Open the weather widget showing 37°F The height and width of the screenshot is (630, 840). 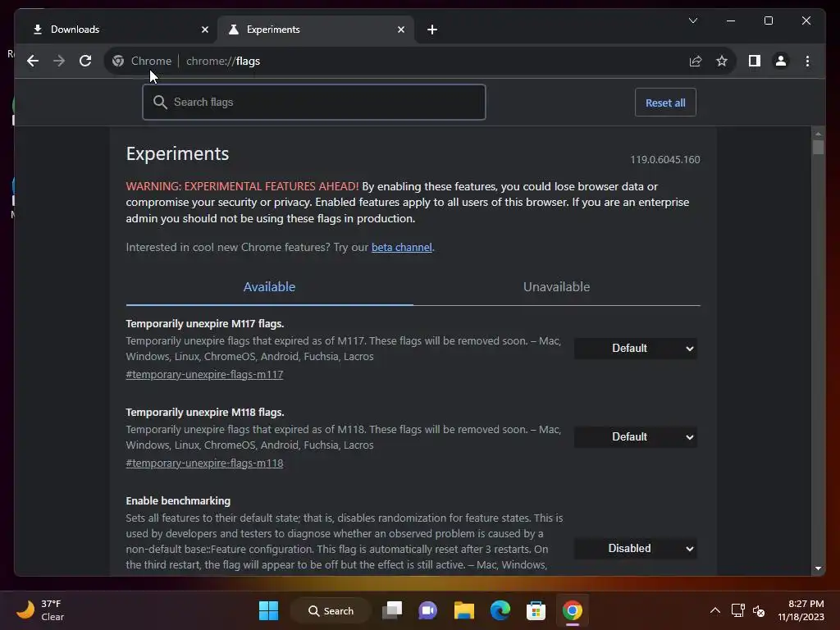point(40,610)
